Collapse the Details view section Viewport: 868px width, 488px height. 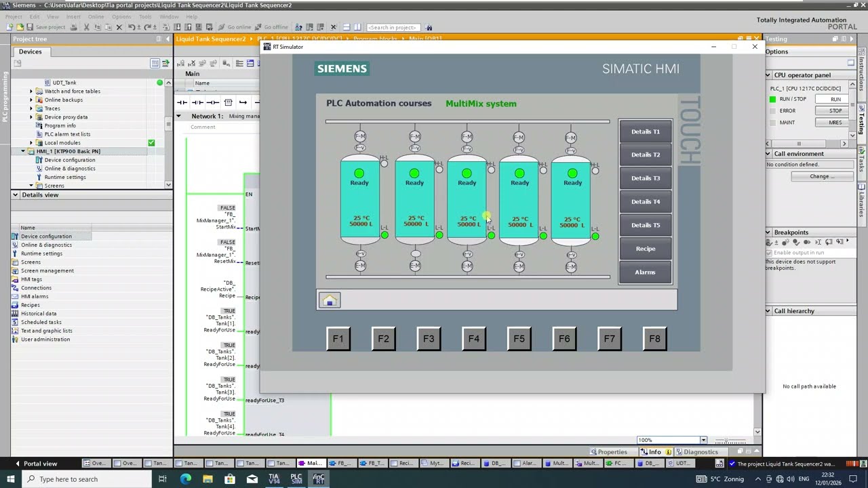pyautogui.click(x=15, y=195)
